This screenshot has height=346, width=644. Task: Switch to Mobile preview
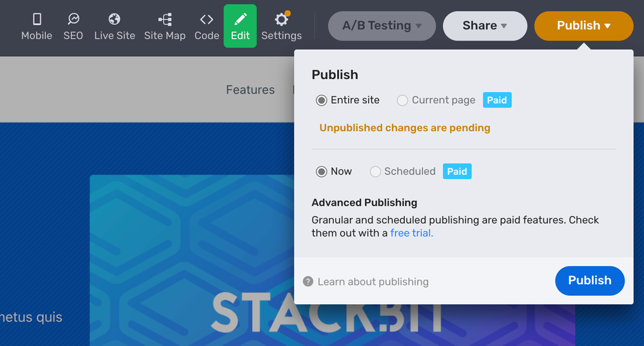tap(37, 26)
